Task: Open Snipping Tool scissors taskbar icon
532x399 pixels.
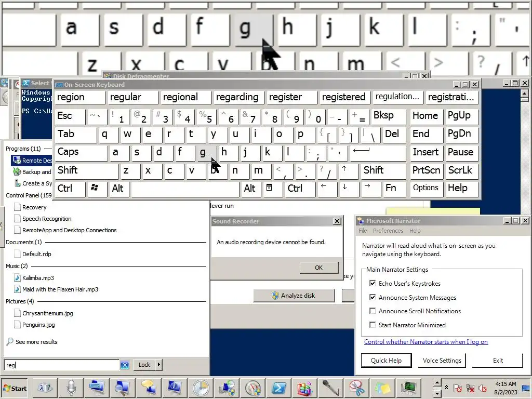Action: coord(356,388)
